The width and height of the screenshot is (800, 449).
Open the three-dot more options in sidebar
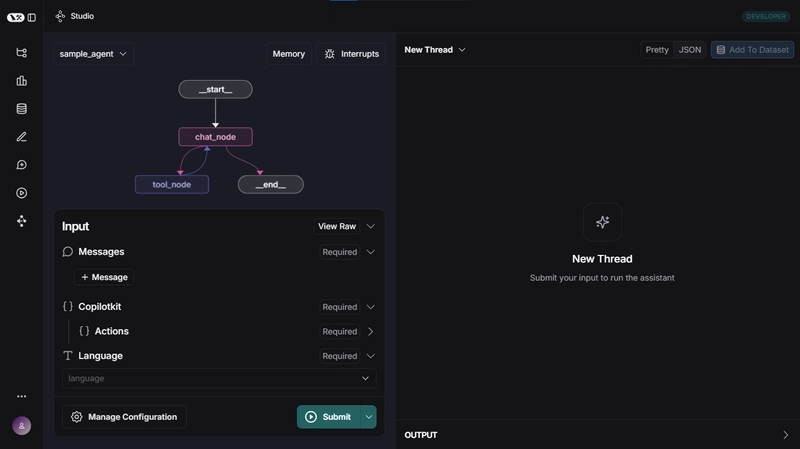tap(21, 397)
